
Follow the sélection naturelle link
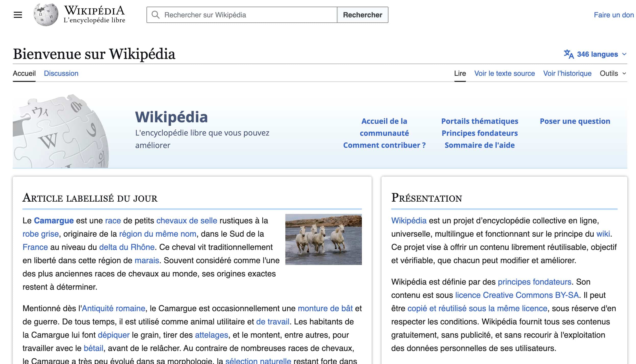[258, 361]
